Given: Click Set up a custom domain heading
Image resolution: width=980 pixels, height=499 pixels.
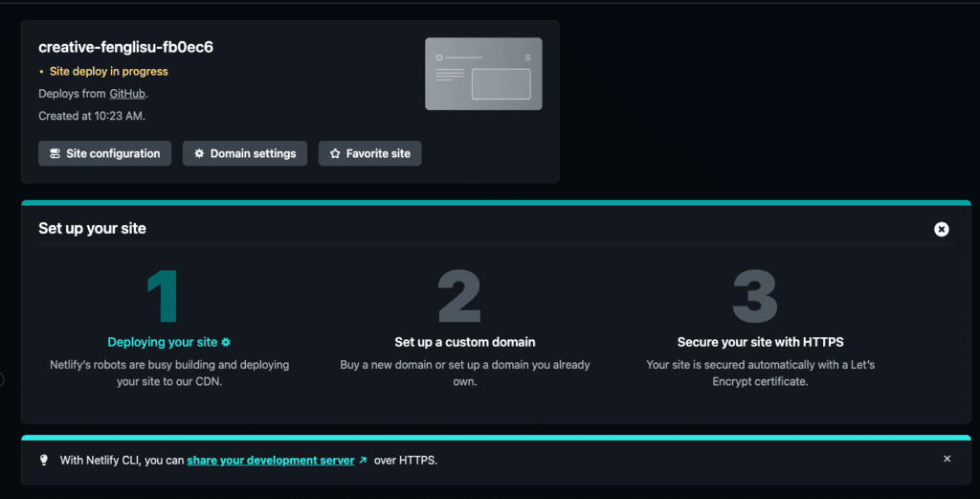Looking at the screenshot, I should pos(465,342).
